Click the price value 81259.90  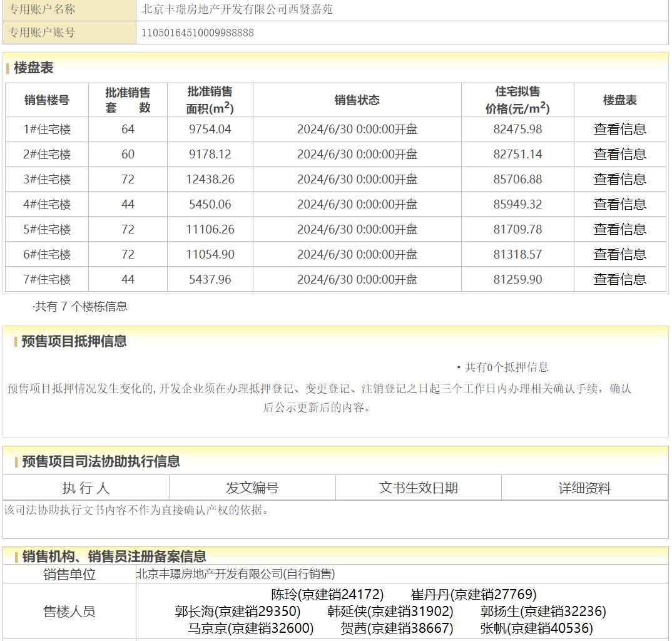point(517,280)
